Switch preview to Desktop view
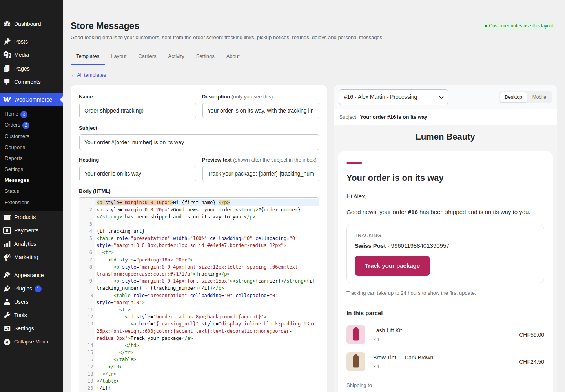Screen dimensions: 565x392 pos(513,97)
